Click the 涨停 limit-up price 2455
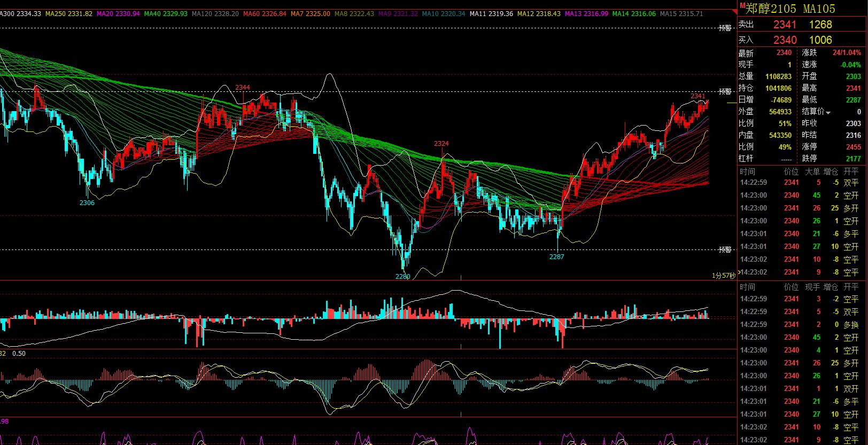The image size is (868, 445). 854,147
